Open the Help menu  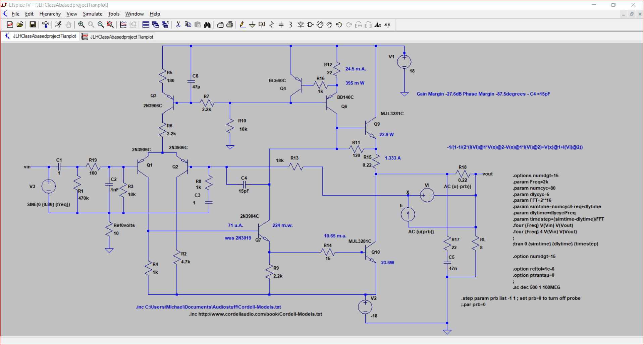click(x=155, y=14)
